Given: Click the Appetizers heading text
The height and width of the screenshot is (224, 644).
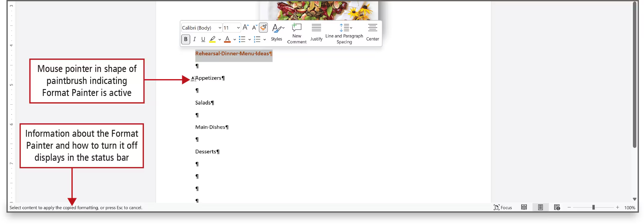Looking at the screenshot, I should (208, 78).
